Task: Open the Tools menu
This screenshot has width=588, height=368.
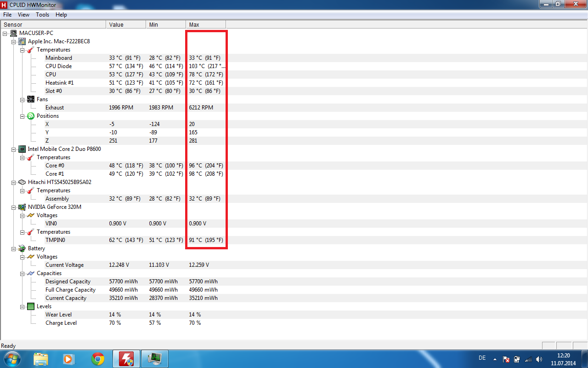Action: (43, 15)
